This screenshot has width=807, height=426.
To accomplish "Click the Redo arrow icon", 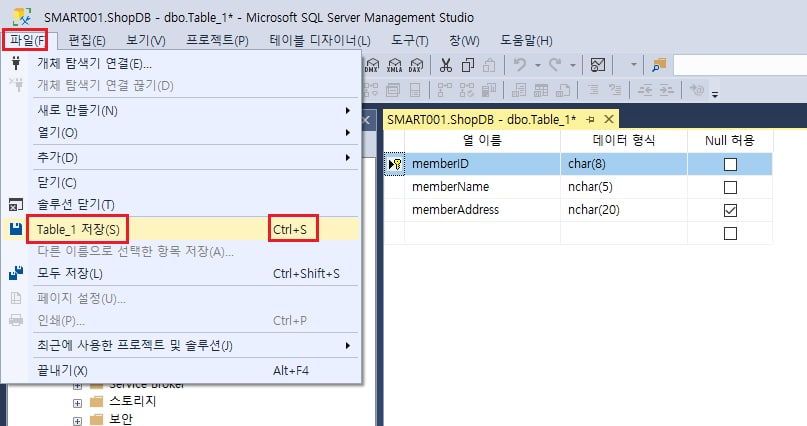I will pos(555,65).
